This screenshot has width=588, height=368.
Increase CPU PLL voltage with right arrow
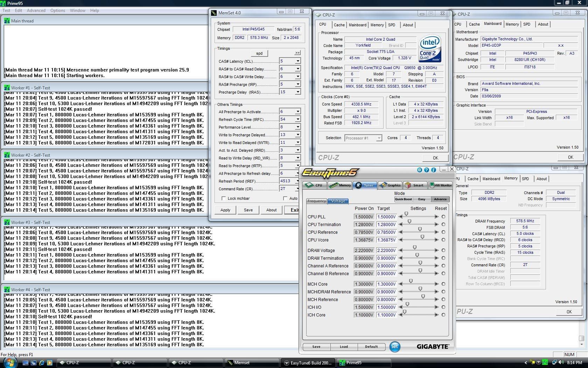click(436, 217)
